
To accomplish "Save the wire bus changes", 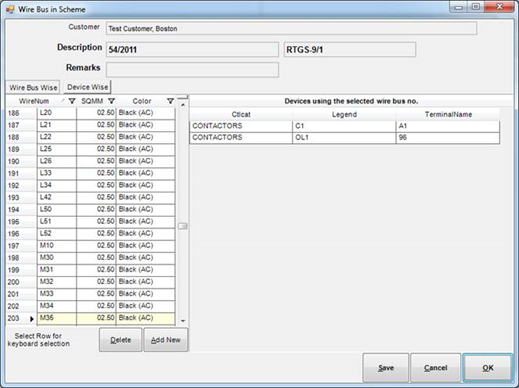I will [x=386, y=368].
